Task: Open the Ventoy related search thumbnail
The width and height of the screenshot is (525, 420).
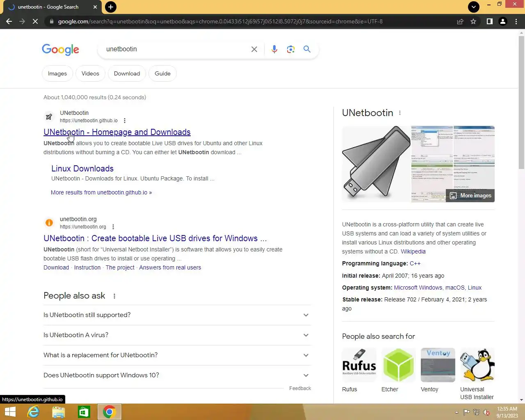Action: click(x=438, y=365)
